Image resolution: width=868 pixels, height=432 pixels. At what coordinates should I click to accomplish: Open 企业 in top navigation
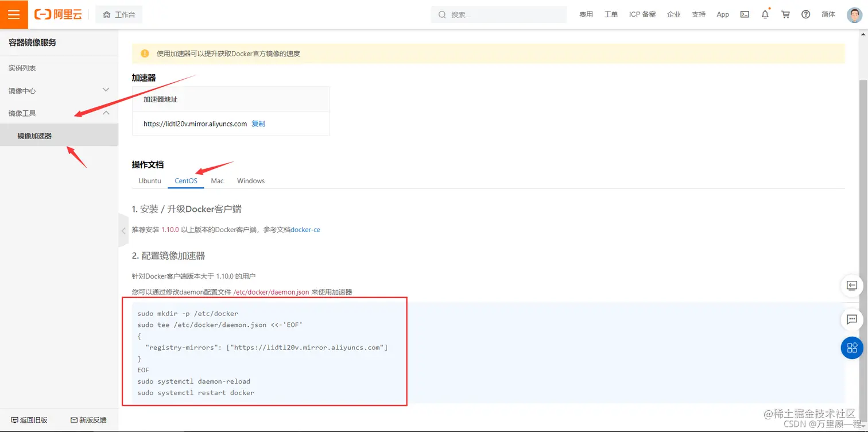tap(674, 14)
